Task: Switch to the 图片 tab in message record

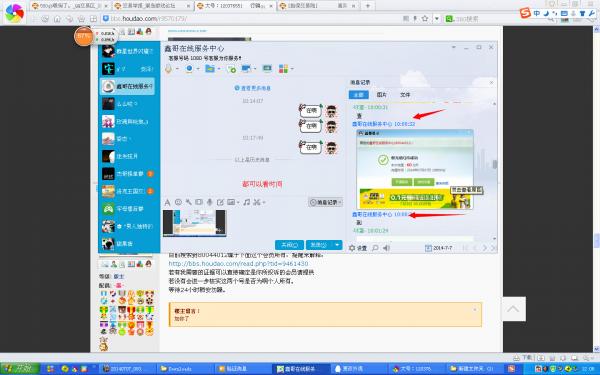Action: [x=382, y=95]
